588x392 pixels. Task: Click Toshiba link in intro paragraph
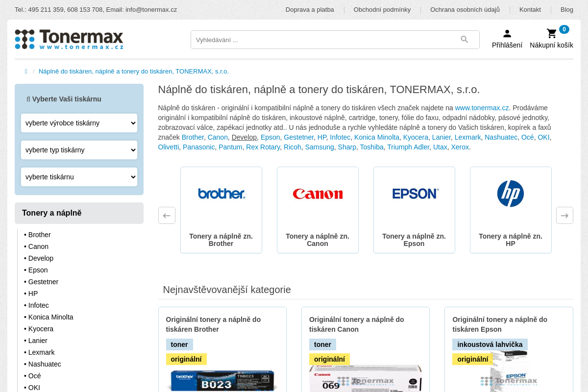pyautogui.click(x=372, y=147)
